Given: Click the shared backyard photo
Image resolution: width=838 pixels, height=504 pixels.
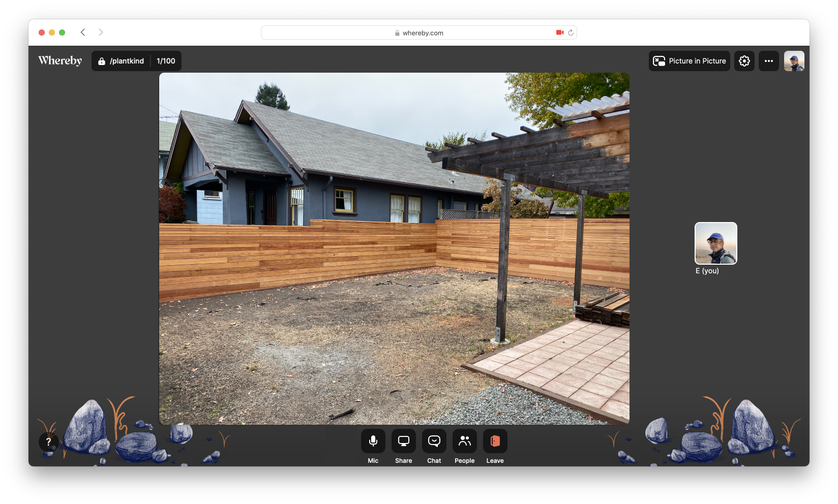Looking at the screenshot, I should (x=394, y=248).
